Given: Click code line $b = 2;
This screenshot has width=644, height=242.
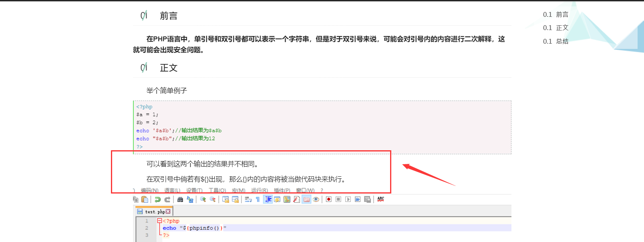Looking at the screenshot, I should (x=147, y=123).
